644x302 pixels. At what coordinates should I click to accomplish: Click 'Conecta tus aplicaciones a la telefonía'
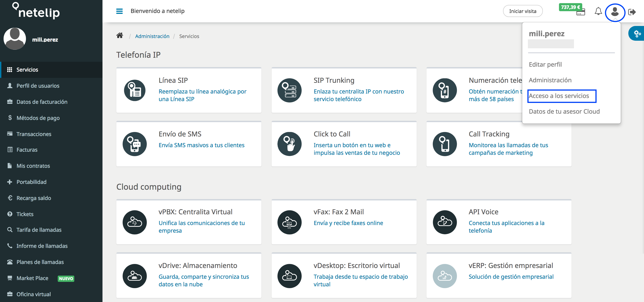coord(507,227)
